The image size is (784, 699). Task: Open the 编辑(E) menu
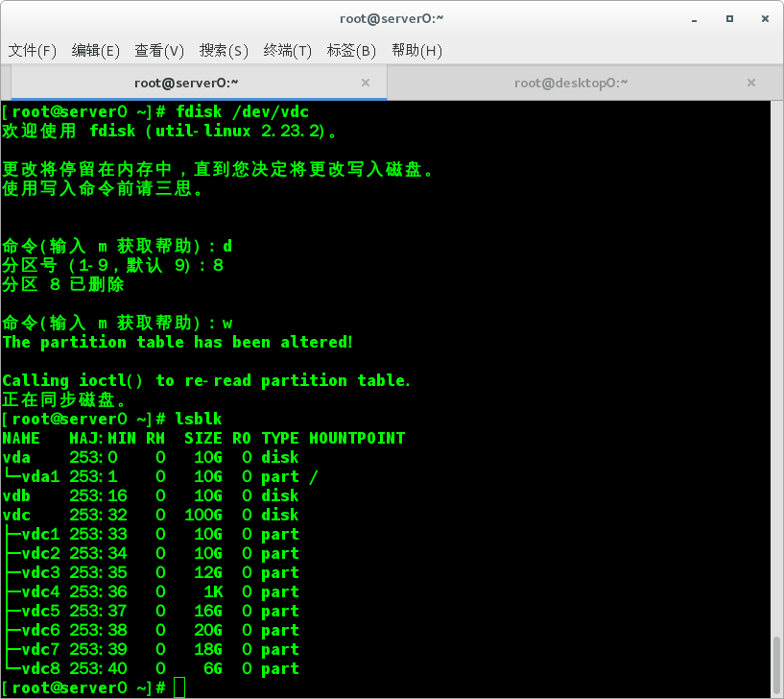coord(96,51)
